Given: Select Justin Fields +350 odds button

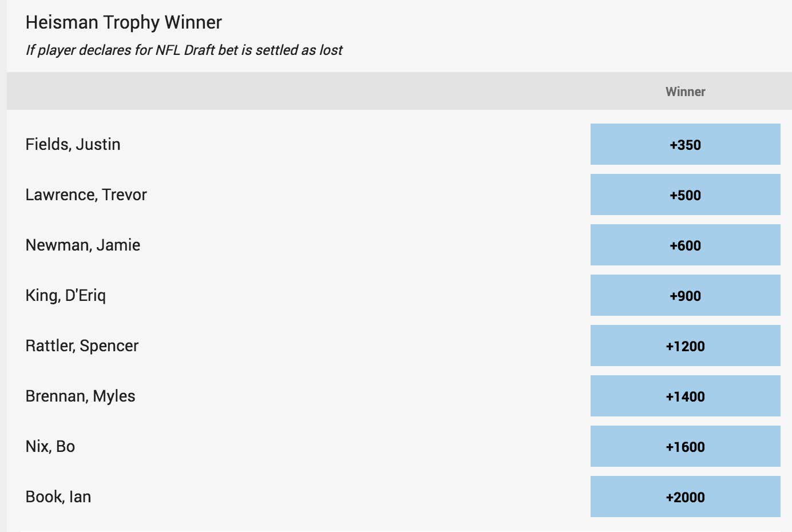Looking at the screenshot, I should (685, 144).
